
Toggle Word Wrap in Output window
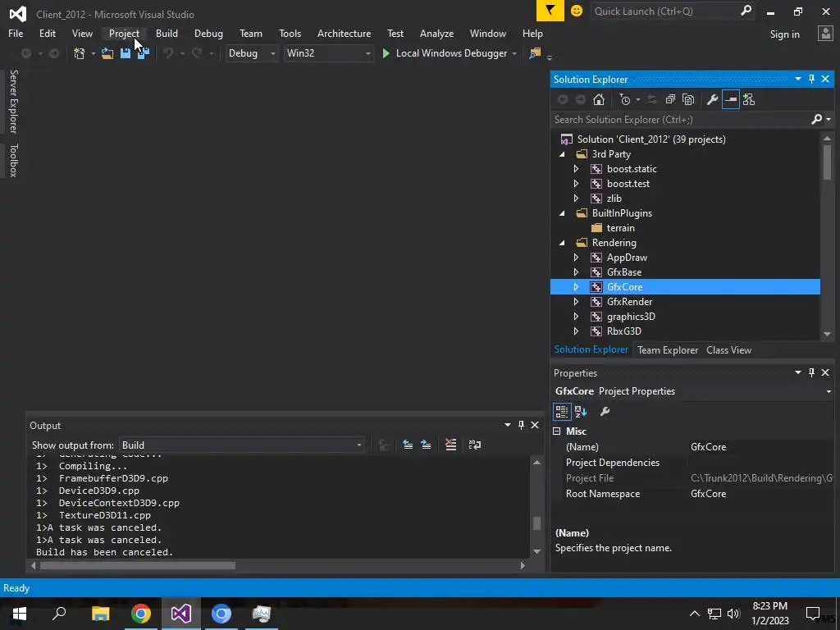click(x=475, y=445)
